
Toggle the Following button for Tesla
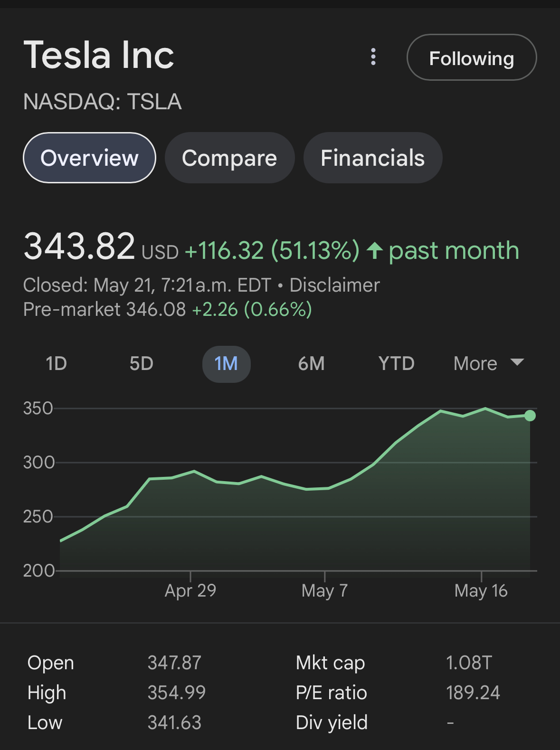tap(472, 57)
